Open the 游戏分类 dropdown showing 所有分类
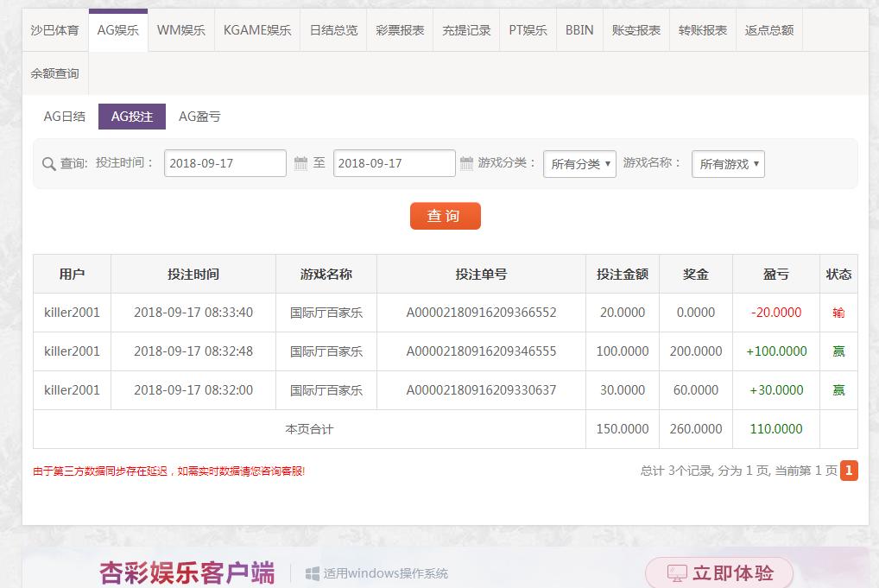The image size is (879, 588). coord(579,164)
